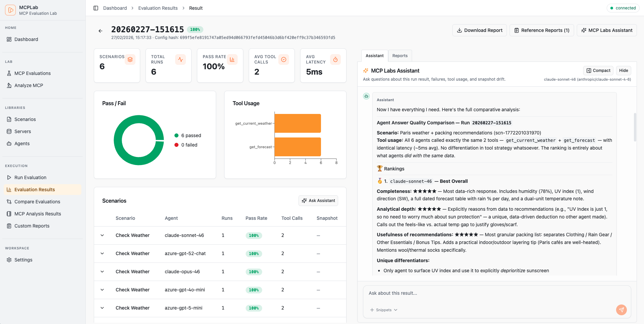644x324 pixels.
Task: Switch assistant to Compact view
Action: click(x=598, y=71)
